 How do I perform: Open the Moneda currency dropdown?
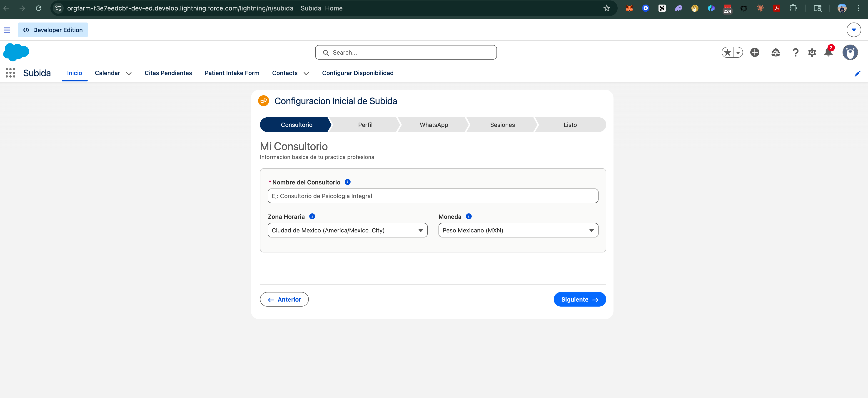[518, 230]
